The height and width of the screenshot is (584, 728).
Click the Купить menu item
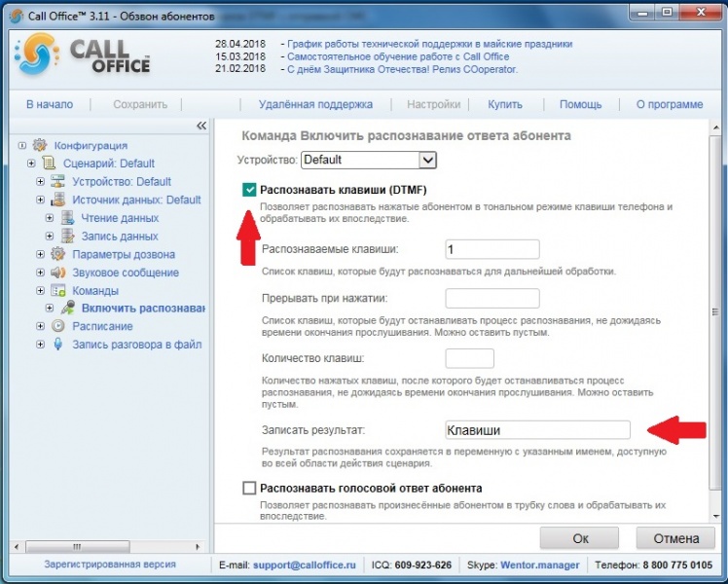click(x=505, y=104)
